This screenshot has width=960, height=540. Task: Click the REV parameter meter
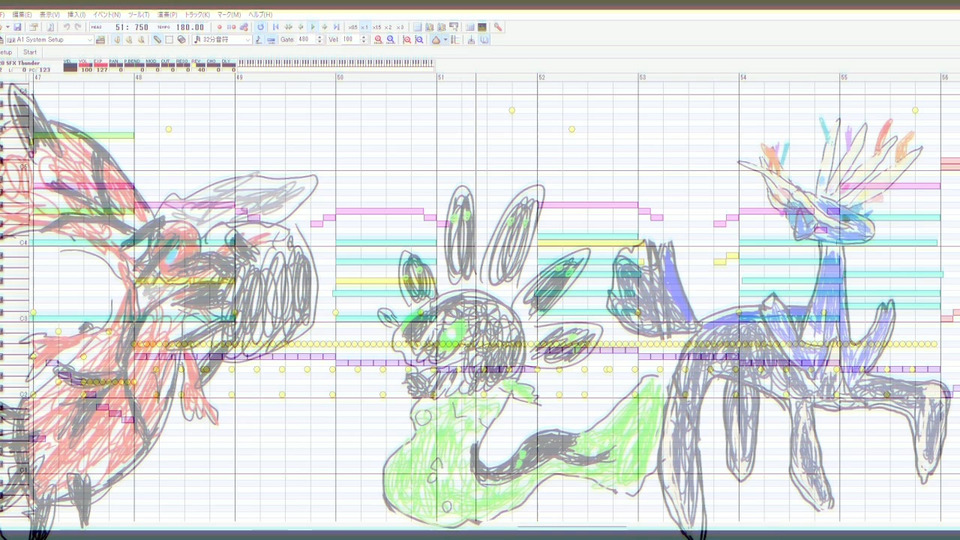pyautogui.click(x=198, y=65)
